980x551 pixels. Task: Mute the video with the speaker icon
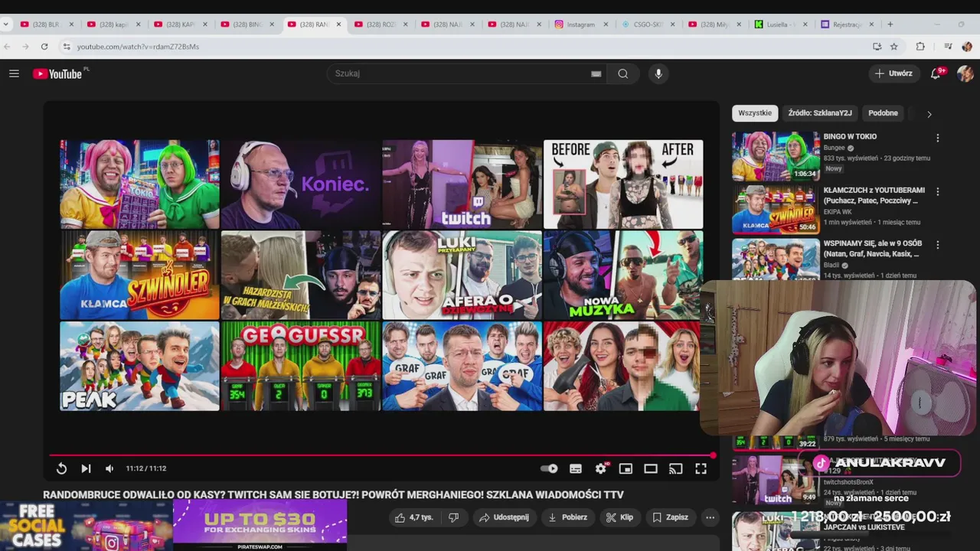109,468
